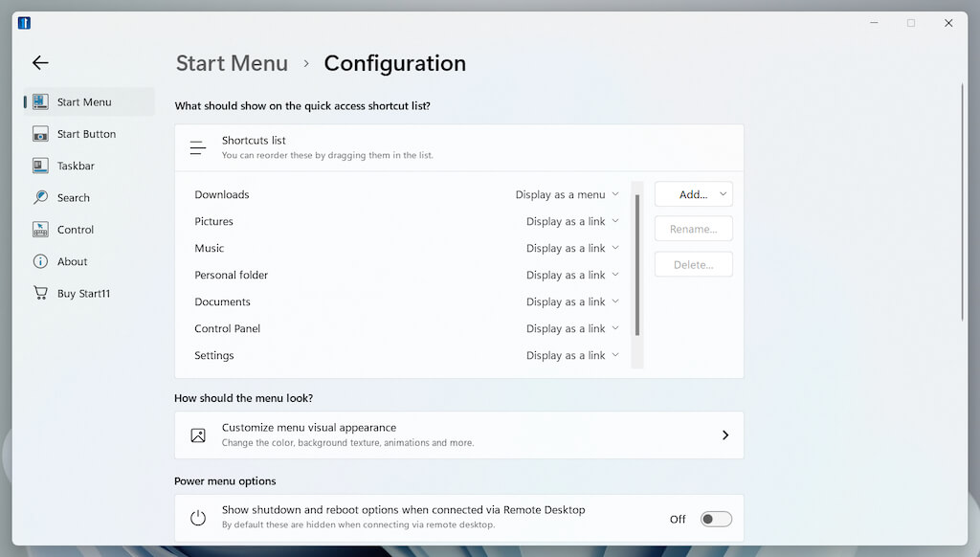The image size is (980, 557).
Task: Click the Taskbar sidebar icon
Action: click(40, 166)
